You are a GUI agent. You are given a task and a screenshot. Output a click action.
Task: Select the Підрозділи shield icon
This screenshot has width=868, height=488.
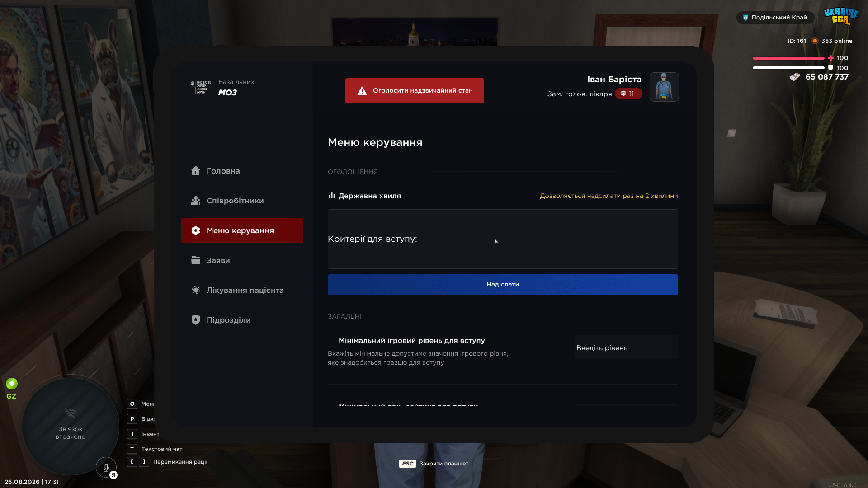pyautogui.click(x=195, y=320)
